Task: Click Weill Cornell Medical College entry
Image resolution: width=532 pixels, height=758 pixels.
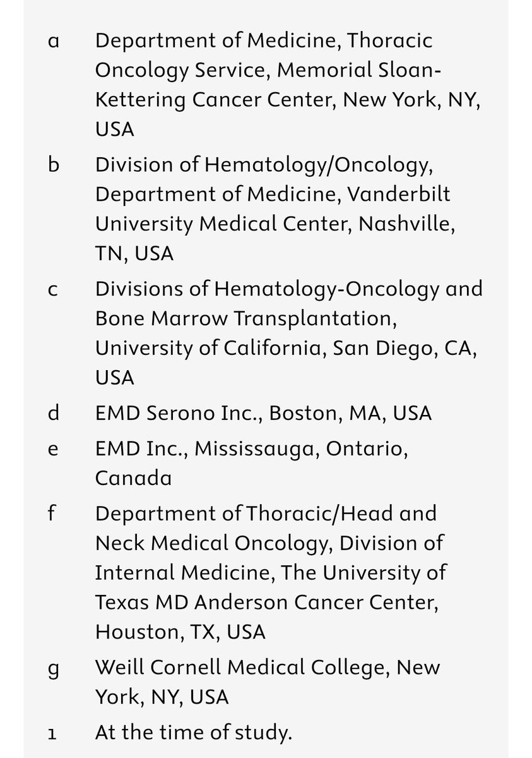Action: [268, 682]
